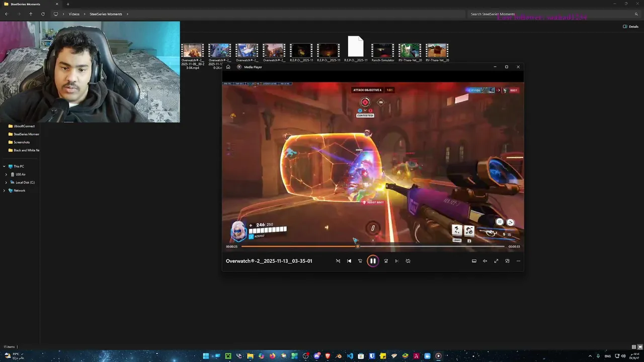Image resolution: width=644 pixels, height=362 pixels.
Task: Open Discord from taskbar
Action: tap(317, 356)
